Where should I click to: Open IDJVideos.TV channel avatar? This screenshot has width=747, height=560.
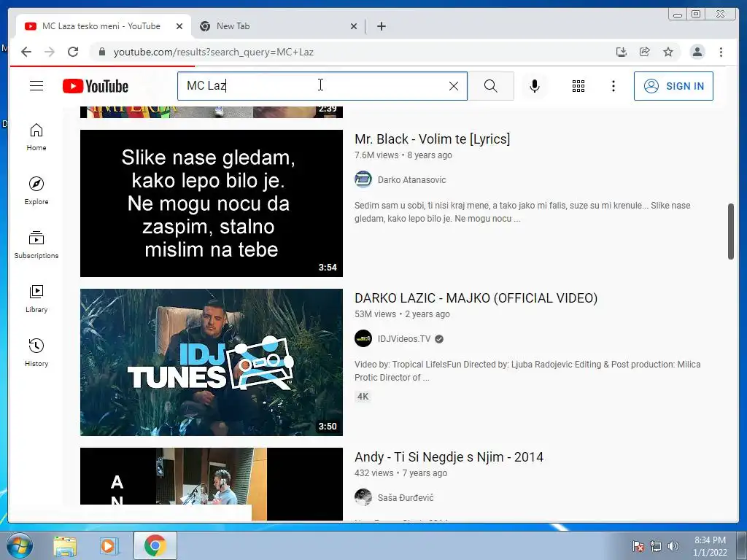pos(363,339)
